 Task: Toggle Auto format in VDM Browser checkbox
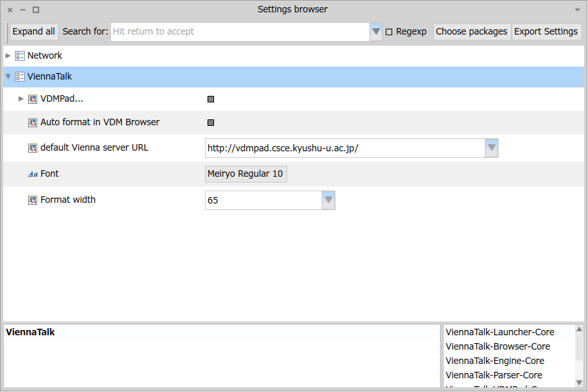[x=211, y=123]
